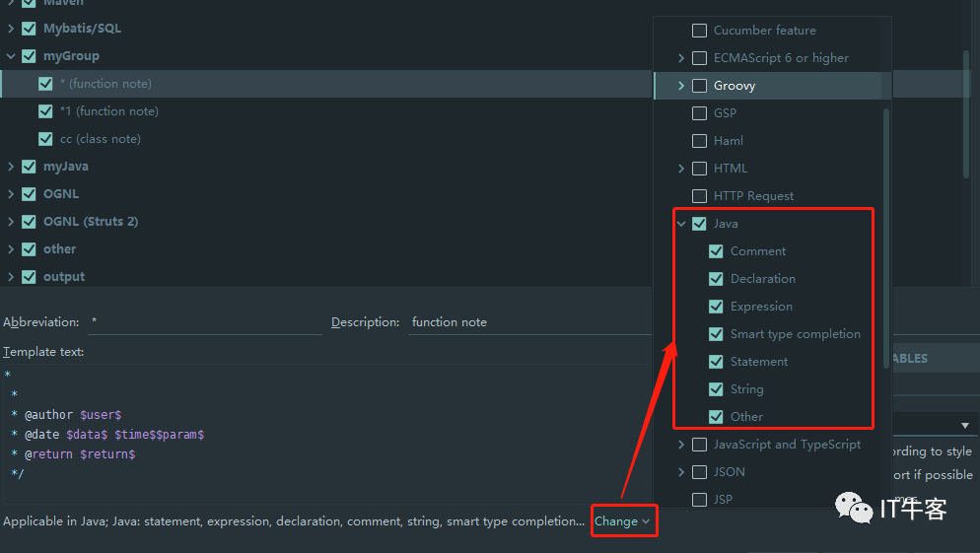Expand the ECMAScript 6 or higher context
Viewport: 980px width, 553px height.
pyautogui.click(x=681, y=58)
